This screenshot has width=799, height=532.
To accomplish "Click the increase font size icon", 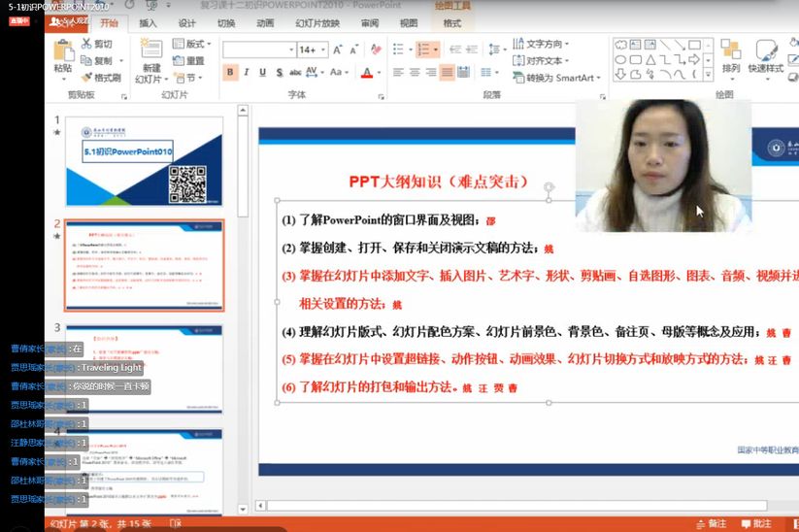I will 337,50.
